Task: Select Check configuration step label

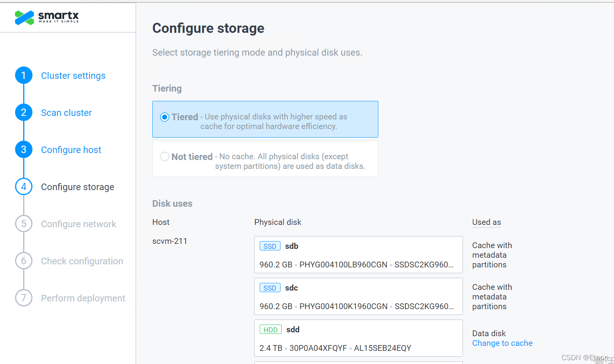Action: click(x=82, y=261)
